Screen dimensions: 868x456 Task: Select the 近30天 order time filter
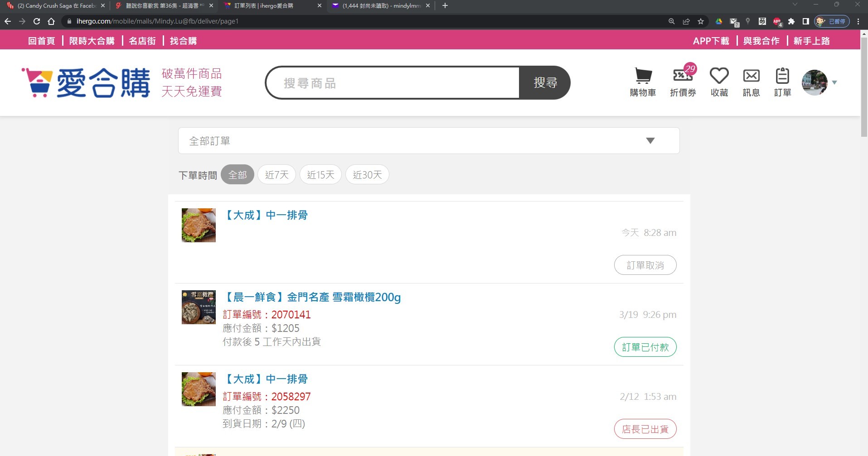click(x=367, y=175)
